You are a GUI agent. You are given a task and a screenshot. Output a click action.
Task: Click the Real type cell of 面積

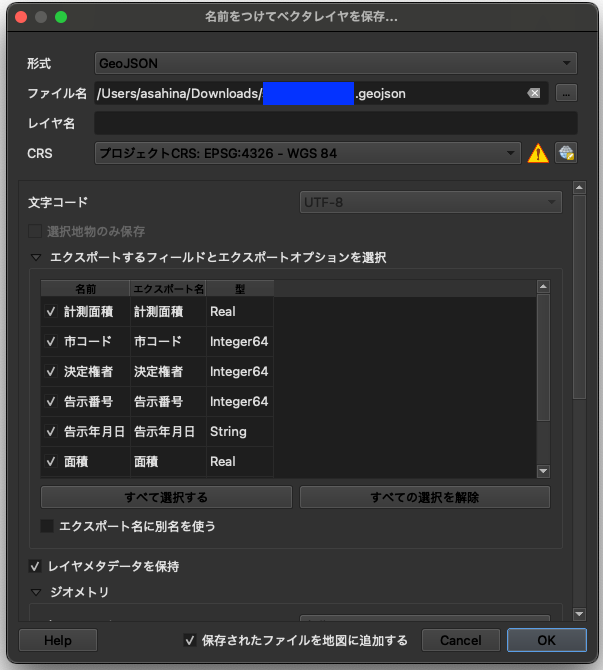[240, 461]
